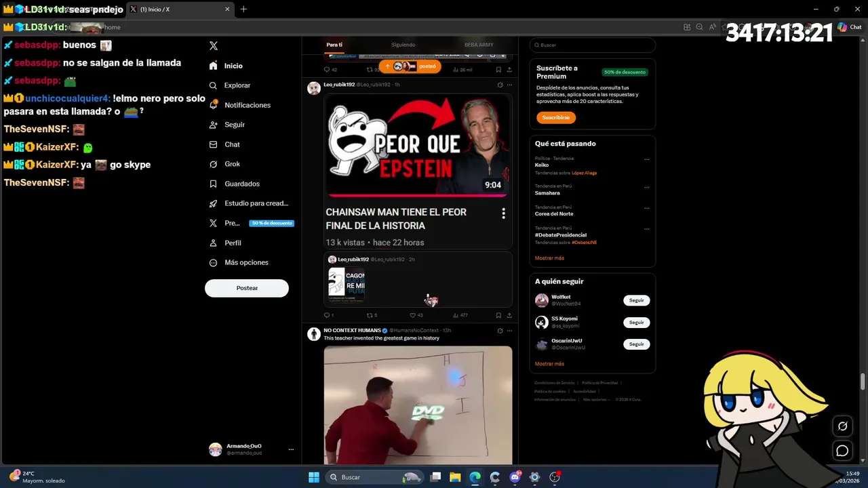Image resolution: width=868 pixels, height=488 pixels.
Task: Expand Más opciones in the sidebar
Action: [238, 262]
